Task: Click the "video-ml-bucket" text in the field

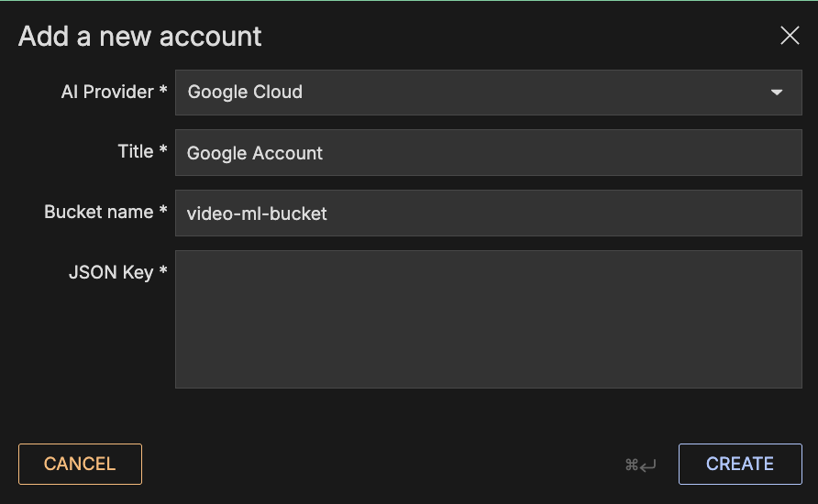Action: pyautogui.click(x=257, y=214)
